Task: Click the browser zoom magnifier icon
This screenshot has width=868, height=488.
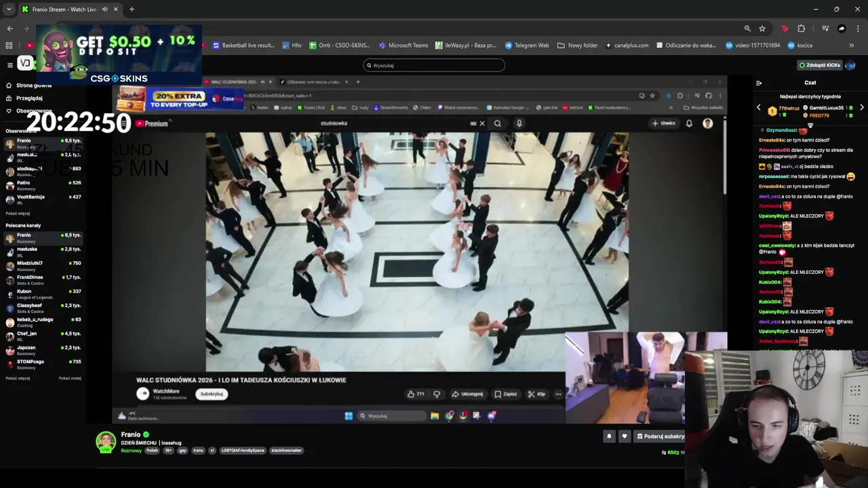Action: point(747,28)
